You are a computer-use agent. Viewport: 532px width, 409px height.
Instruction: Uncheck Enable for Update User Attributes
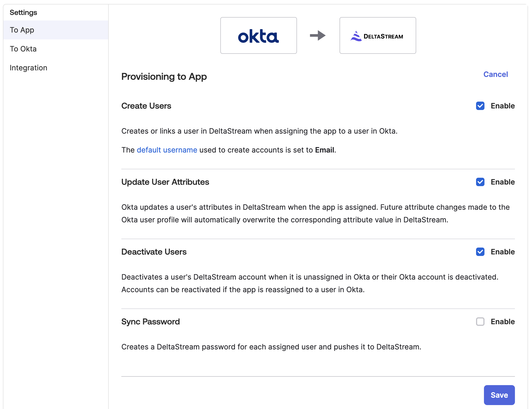480,182
